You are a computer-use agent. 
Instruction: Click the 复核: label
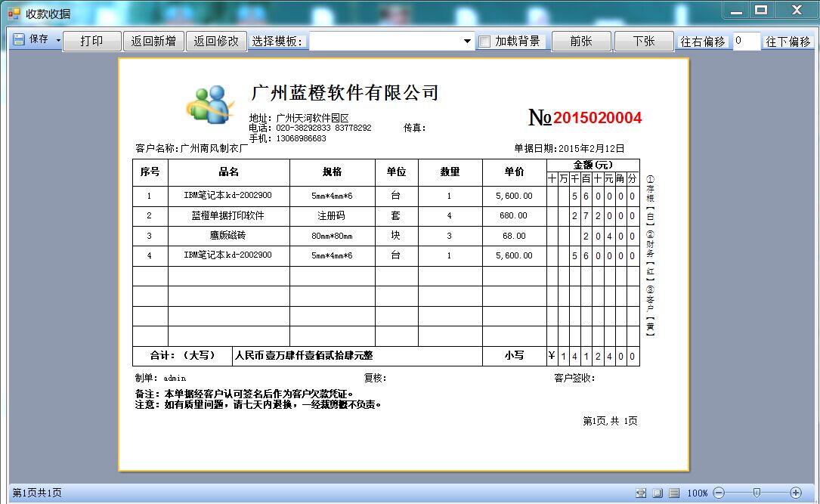375,378
